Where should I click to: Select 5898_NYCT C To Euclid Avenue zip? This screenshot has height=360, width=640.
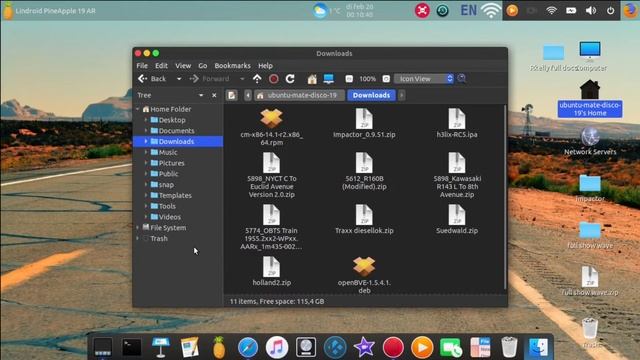pos(271,176)
